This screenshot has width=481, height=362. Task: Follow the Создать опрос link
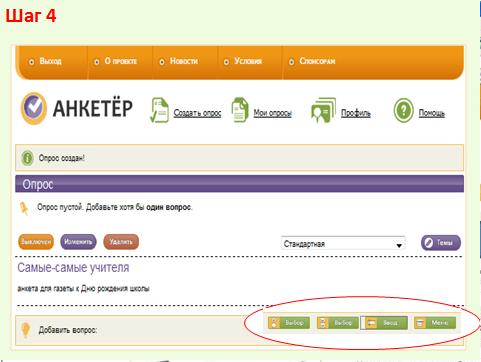(x=197, y=113)
